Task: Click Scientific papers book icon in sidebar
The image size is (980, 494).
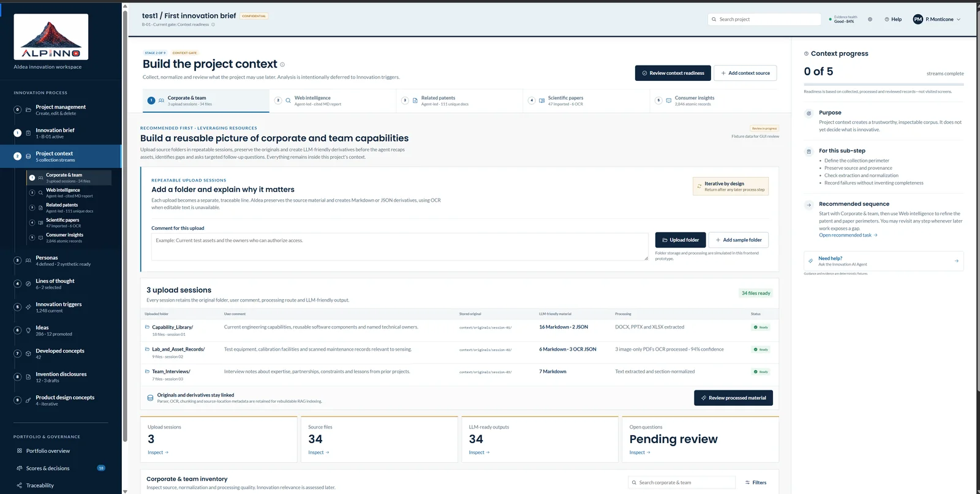Action: point(40,222)
